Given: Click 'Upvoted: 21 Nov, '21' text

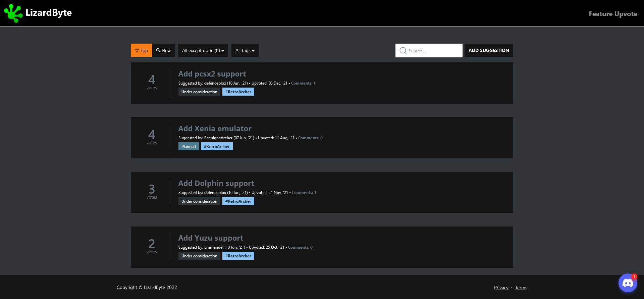Looking at the screenshot, I should [x=270, y=193].
